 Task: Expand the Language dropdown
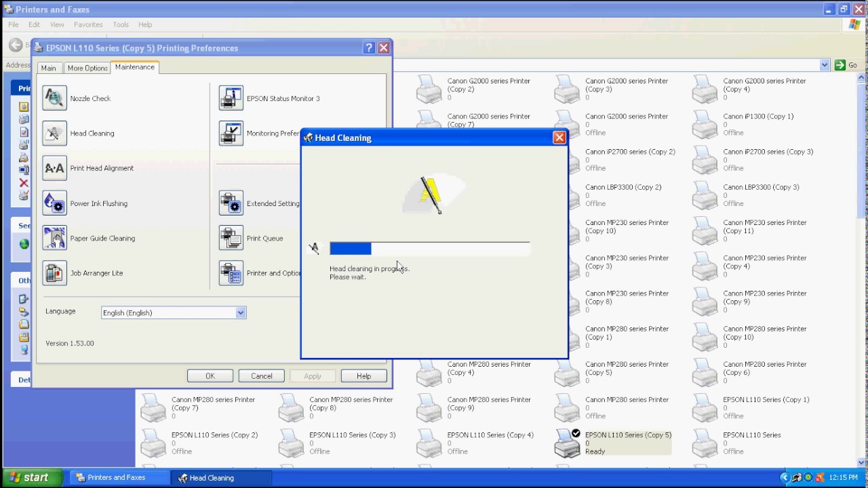pos(240,312)
